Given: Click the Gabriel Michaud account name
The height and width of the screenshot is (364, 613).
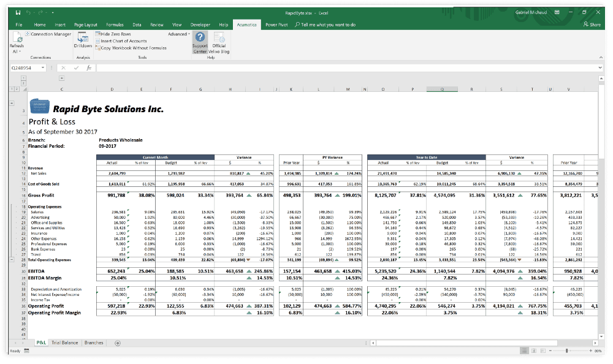Looking at the screenshot, I should coord(531,12).
